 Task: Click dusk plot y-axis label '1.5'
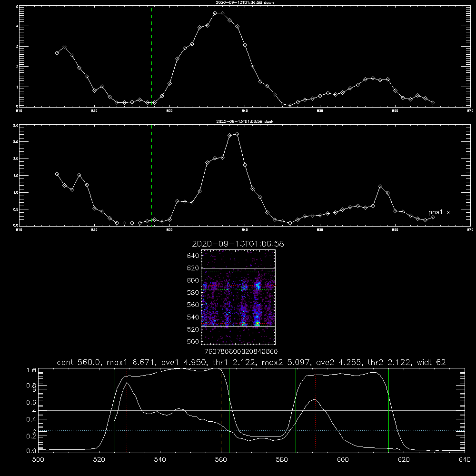(16, 176)
